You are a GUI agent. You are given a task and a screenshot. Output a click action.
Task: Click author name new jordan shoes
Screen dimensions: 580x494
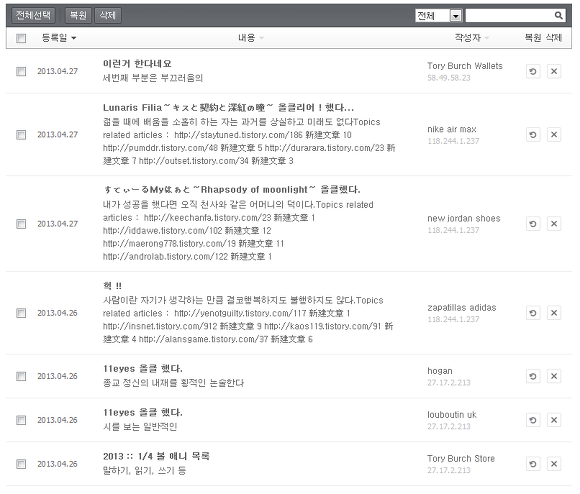(464, 218)
